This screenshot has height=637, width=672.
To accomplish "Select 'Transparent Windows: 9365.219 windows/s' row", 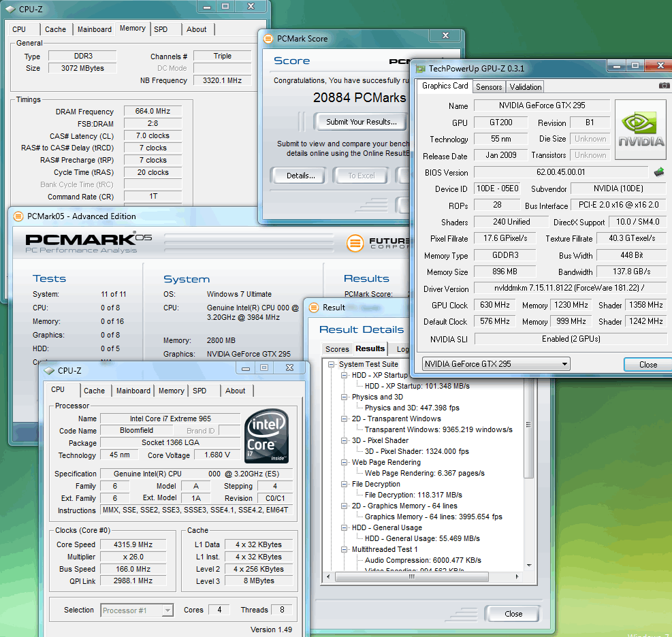I will [x=438, y=429].
